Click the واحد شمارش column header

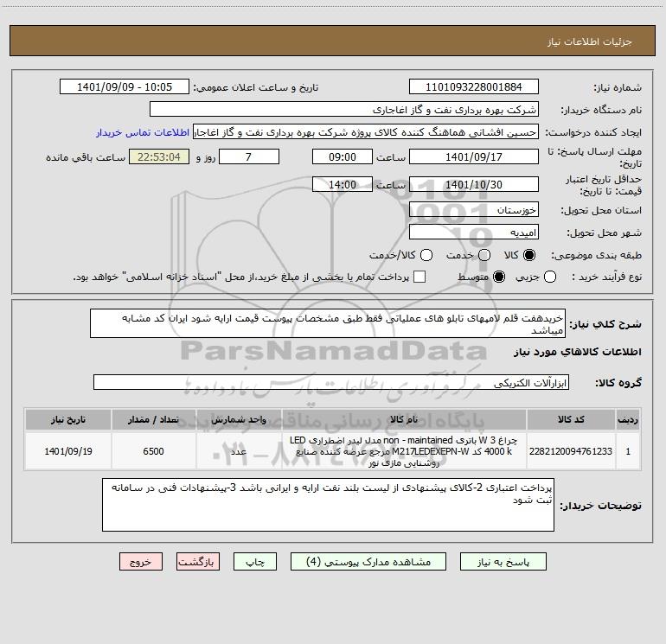(239, 419)
